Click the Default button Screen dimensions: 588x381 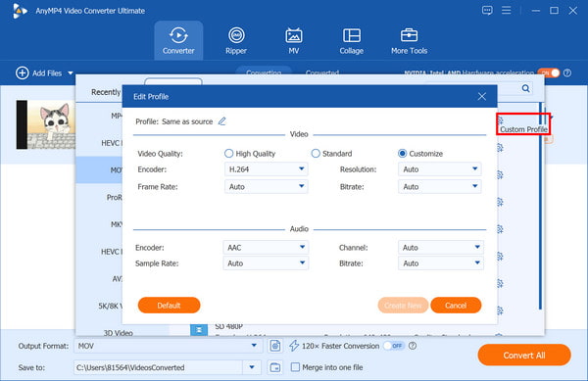pyautogui.click(x=169, y=305)
